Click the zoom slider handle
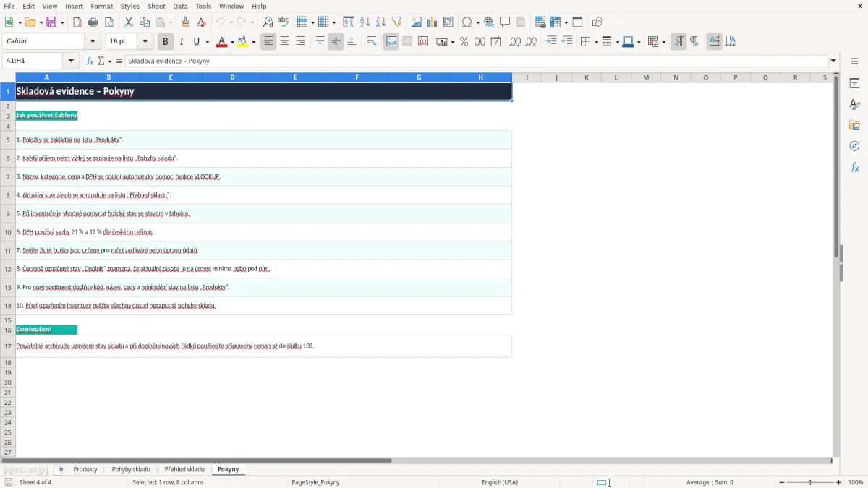This screenshot has width=868, height=488. click(810, 482)
